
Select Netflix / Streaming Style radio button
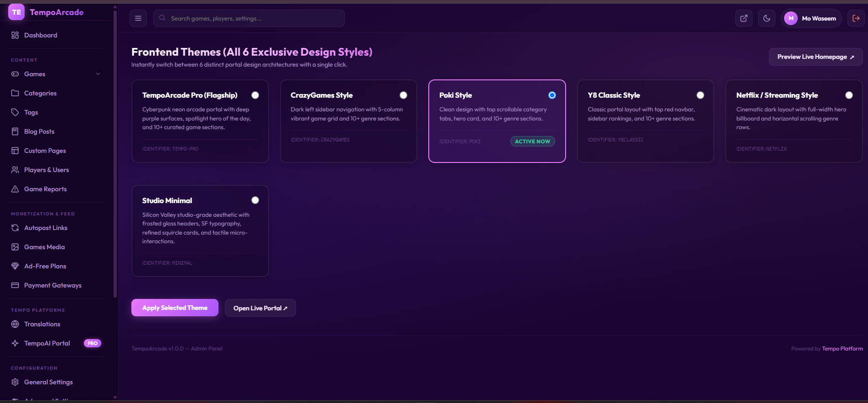(849, 95)
